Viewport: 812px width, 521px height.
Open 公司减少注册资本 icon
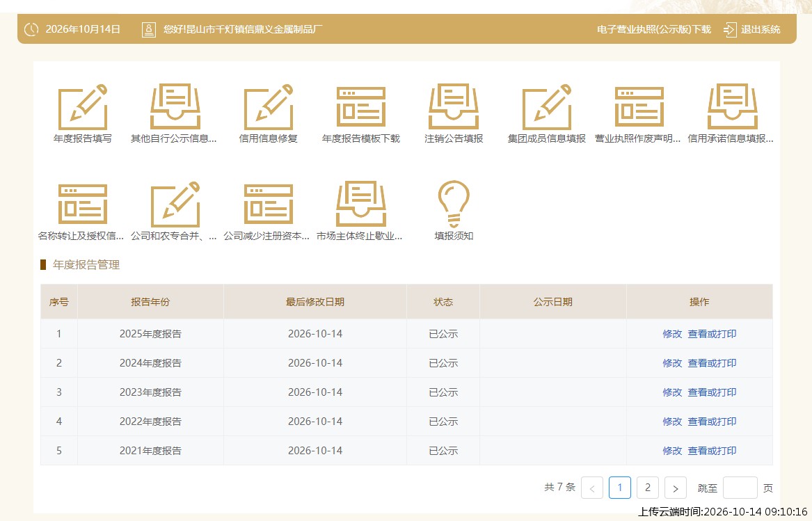tap(269, 204)
